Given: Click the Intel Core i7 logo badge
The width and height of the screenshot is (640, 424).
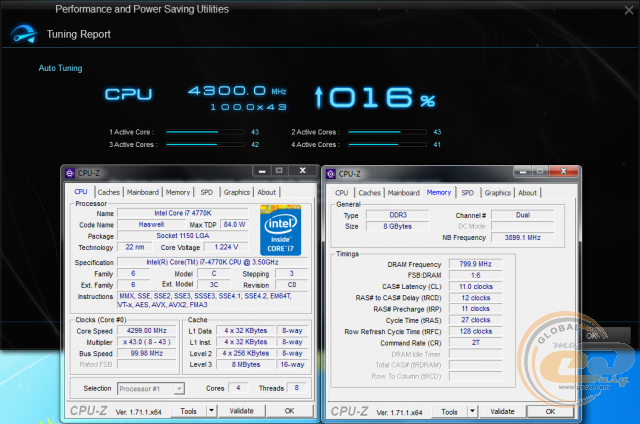Looking at the screenshot, I should tap(280, 230).
